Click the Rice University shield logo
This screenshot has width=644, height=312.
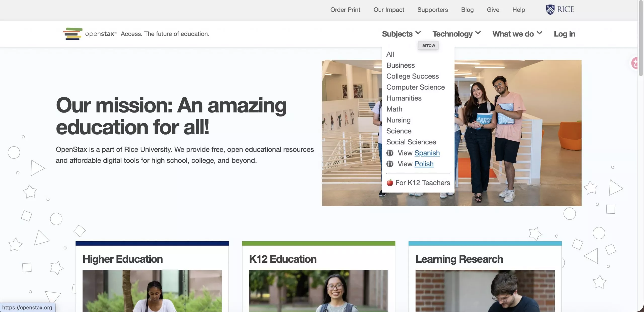pyautogui.click(x=550, y=10)
